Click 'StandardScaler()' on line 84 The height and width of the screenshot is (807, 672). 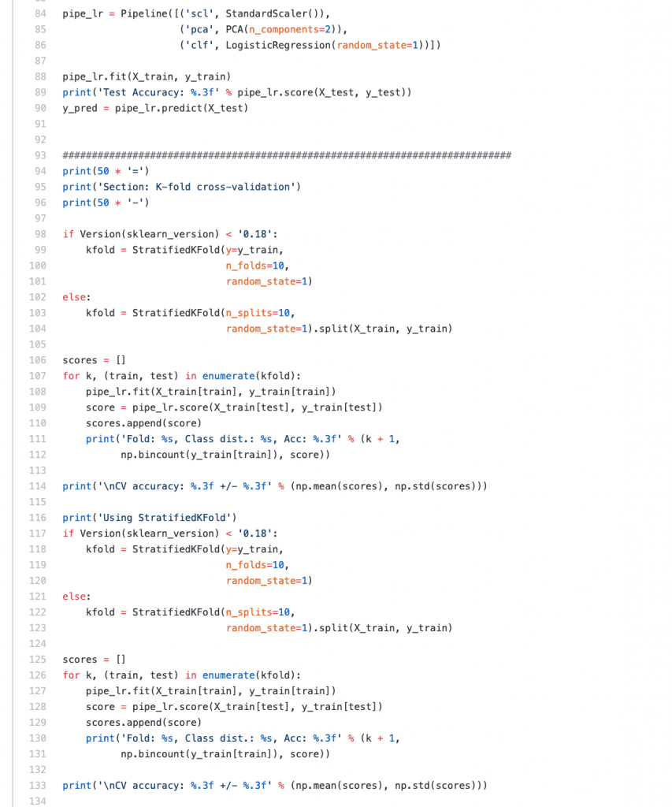pos(275,13)
